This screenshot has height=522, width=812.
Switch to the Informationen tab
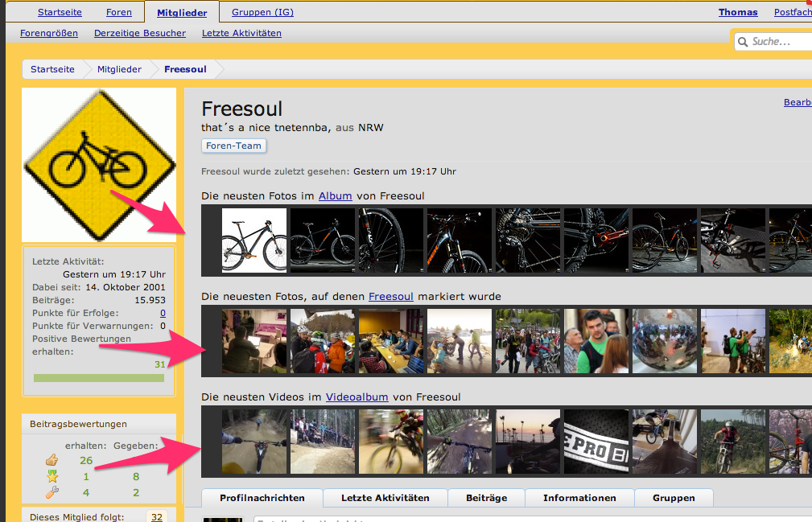(579, 498)
